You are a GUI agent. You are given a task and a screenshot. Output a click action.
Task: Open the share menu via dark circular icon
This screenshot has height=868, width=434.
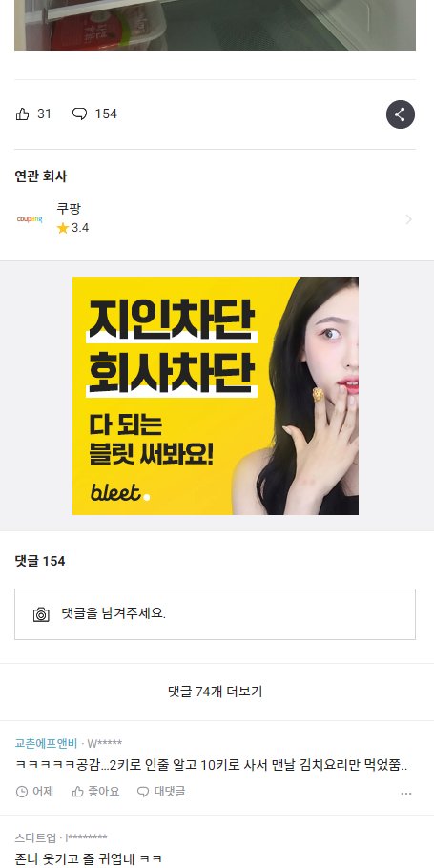(401, 114)
